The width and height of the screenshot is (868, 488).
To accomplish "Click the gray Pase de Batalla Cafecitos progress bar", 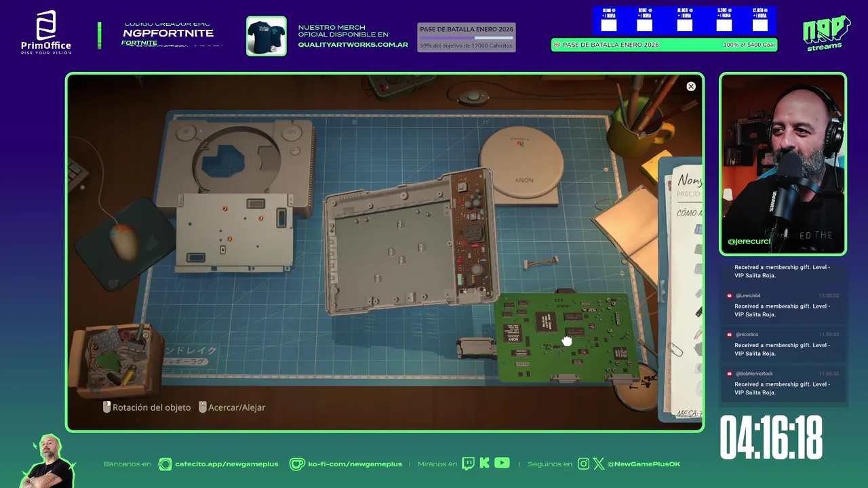I will [x=467, y=37].
